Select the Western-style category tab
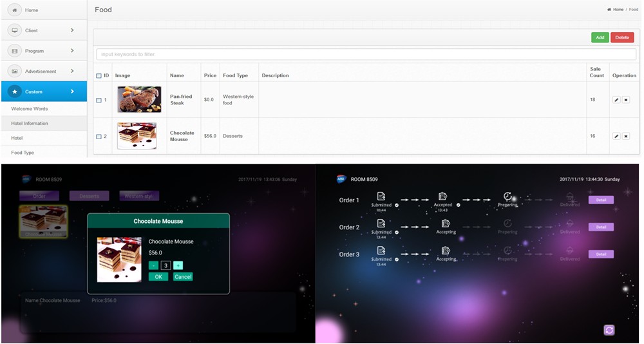Screen dimensions: 644x344 point(139,196)
